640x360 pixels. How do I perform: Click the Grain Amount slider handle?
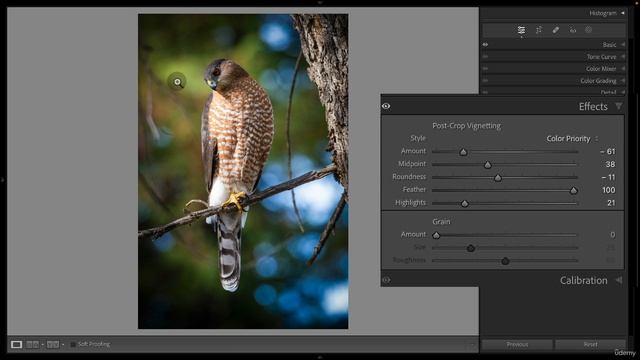coord(436,236)
